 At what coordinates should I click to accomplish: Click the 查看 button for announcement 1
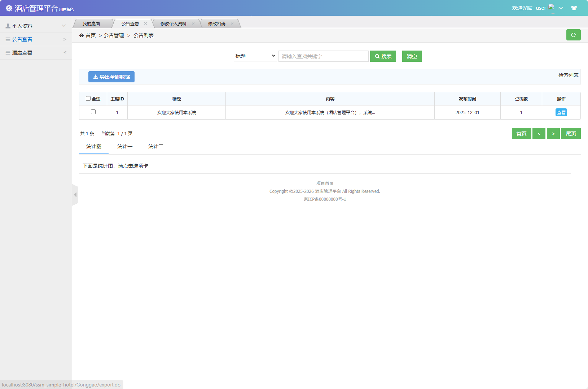click(561, 112)
